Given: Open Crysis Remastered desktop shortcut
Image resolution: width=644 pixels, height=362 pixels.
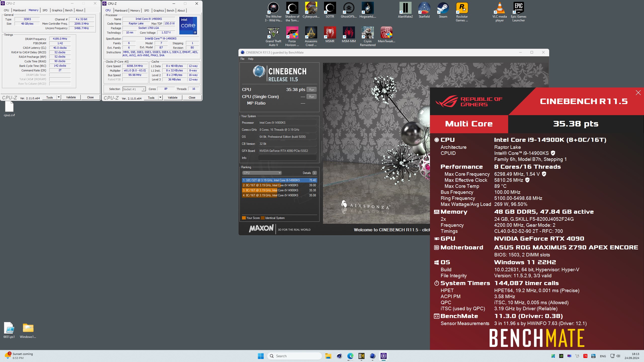Looking at the screenshot, I should (x=368, y=36).
